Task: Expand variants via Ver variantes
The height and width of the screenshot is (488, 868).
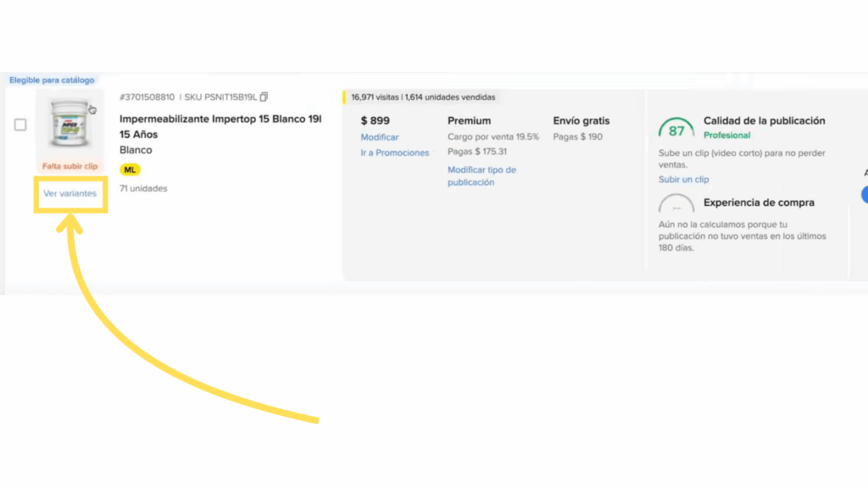Action: tap(70, 194)
